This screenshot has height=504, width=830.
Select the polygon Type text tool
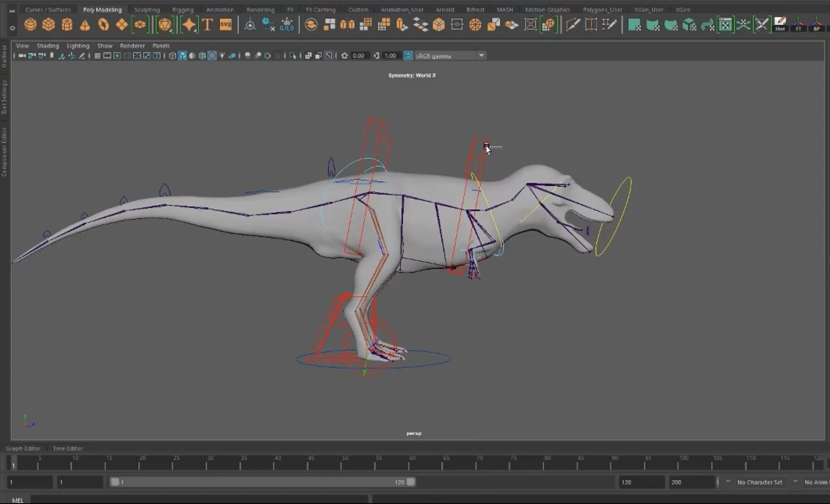207,25
